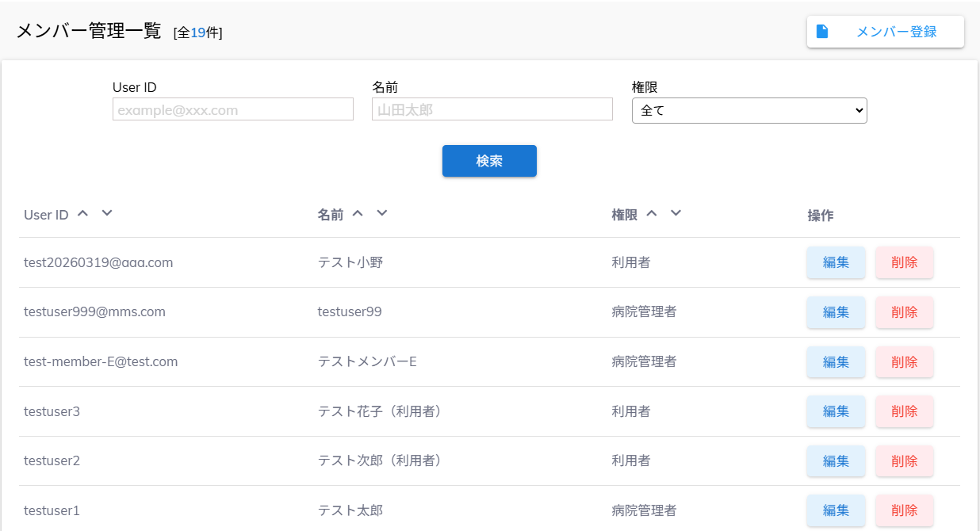This screenshot has width=980, height=531.
Task: Delete the test20260319@aaa.com member
Action: 905,262
